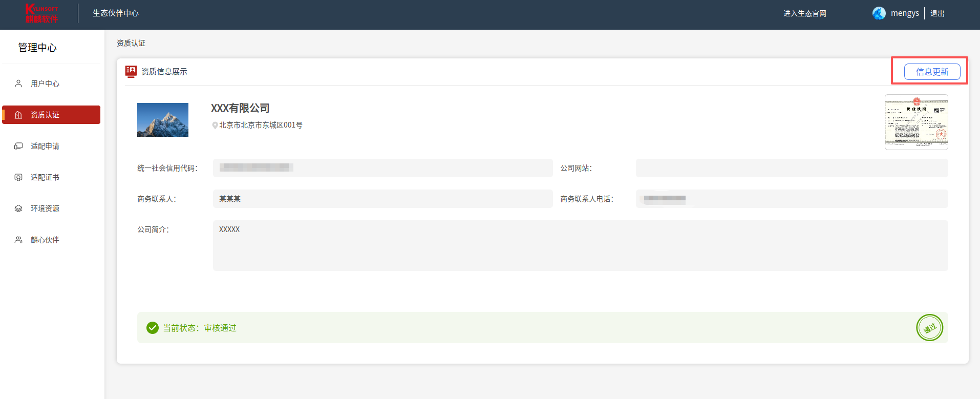Image resolution: width=980 pixels, height=399 pixels.
Task: Click the environment resources layers icon
Action: 18,208
